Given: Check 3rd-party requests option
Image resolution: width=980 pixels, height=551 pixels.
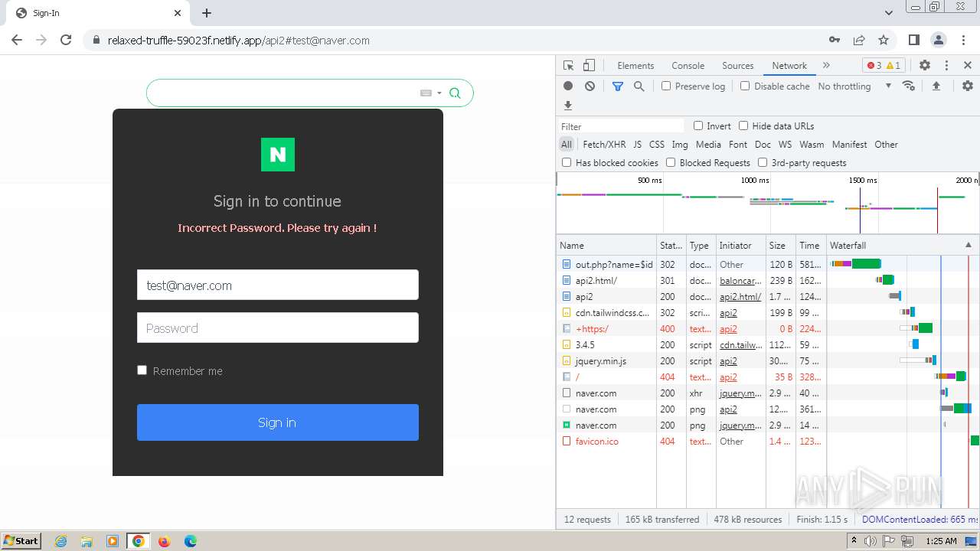Looking at the screenshot, I should 763,163.
